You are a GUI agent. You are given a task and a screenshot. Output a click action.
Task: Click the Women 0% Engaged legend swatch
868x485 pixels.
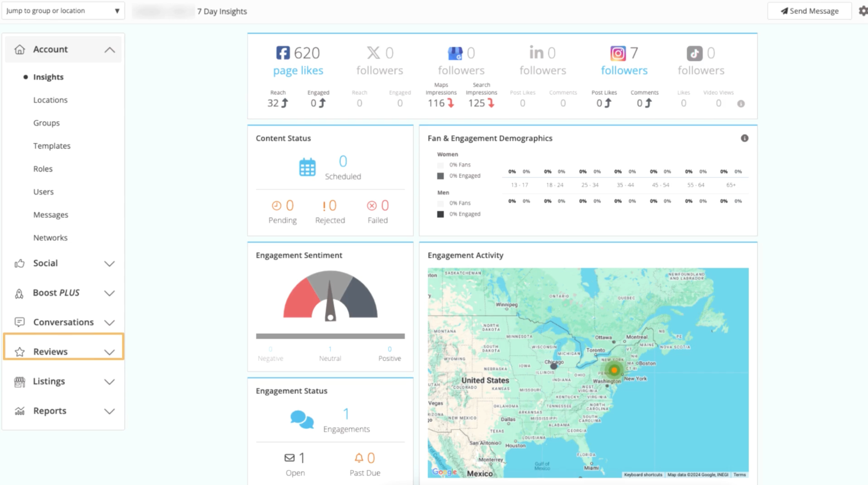click(x=440, y=176)
